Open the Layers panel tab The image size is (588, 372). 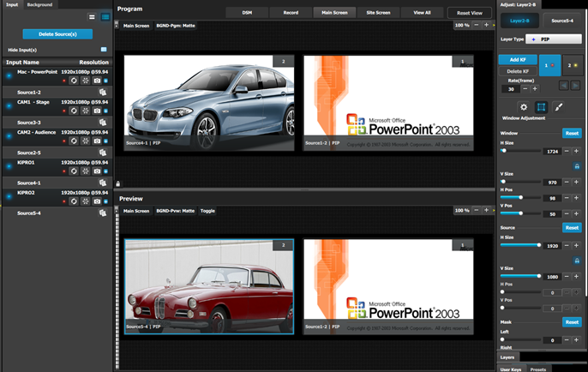tap(507, 357)
